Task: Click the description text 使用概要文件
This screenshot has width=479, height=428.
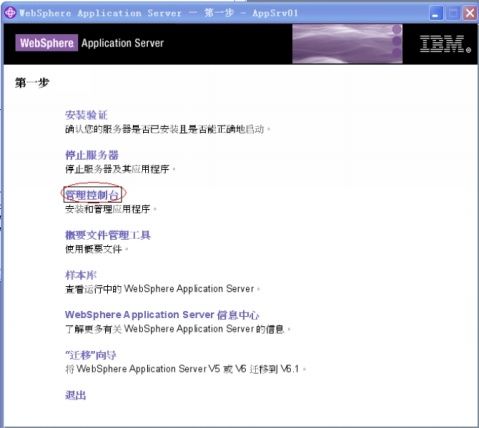Action: coord(96,249)
